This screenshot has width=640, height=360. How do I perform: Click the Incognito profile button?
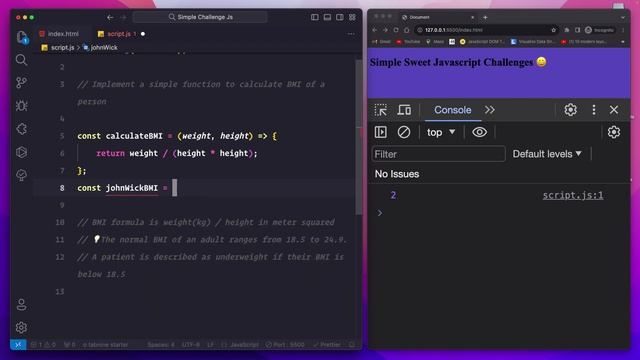point(600,30)
